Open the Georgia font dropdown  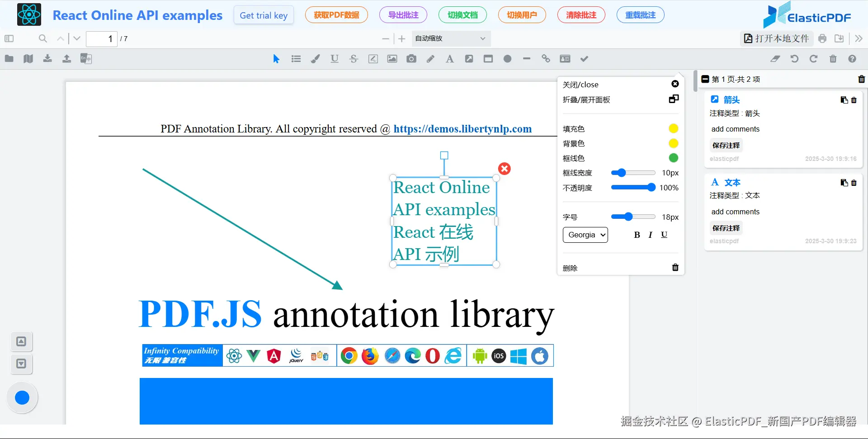pyautogui.click(x=585, y=235)
